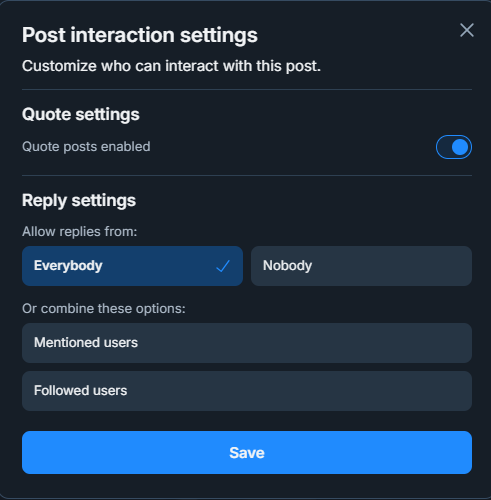Screen dimensions: 491x500
Task: Click the Nobody option text
Action: click(287, 266)
